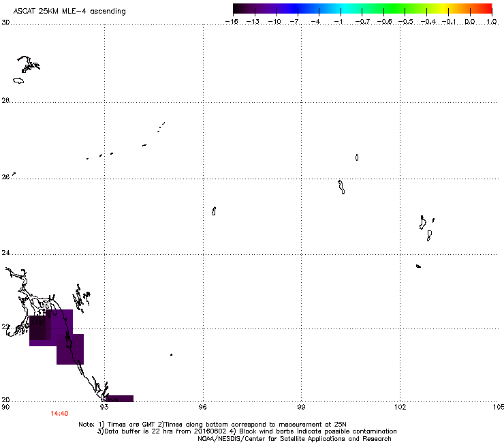
Task: Click the latitude label '24'
Action: click(x=5, y=253)
